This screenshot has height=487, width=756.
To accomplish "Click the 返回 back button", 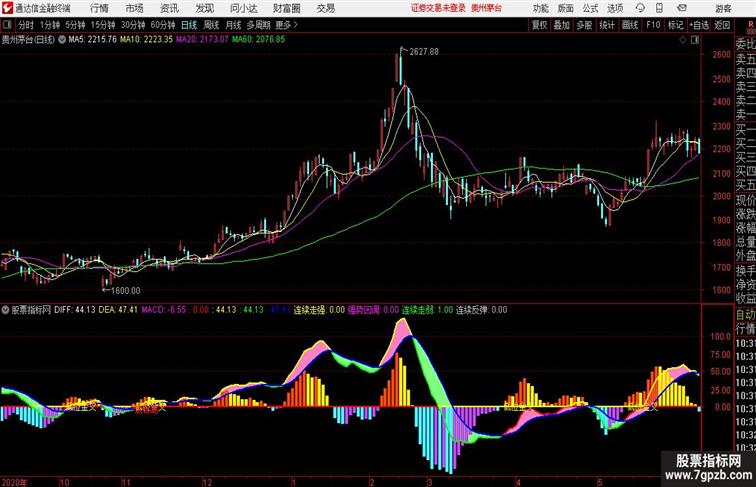I will (722, 25).
